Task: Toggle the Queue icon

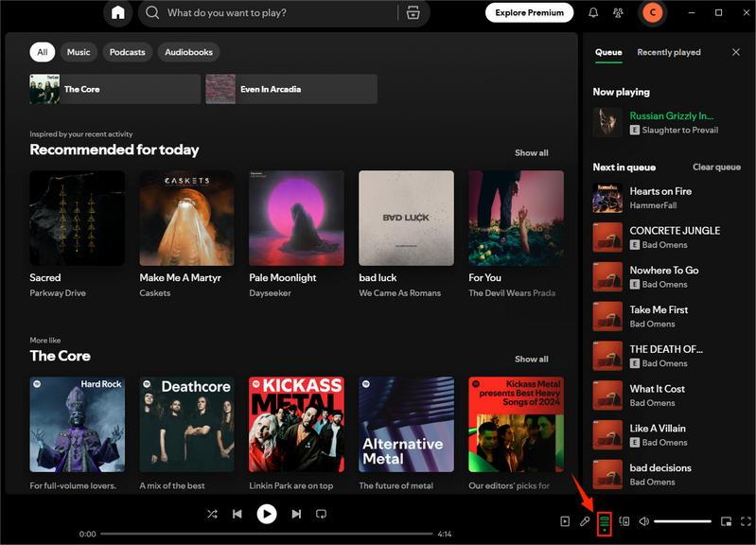Action: pos(604,522)
